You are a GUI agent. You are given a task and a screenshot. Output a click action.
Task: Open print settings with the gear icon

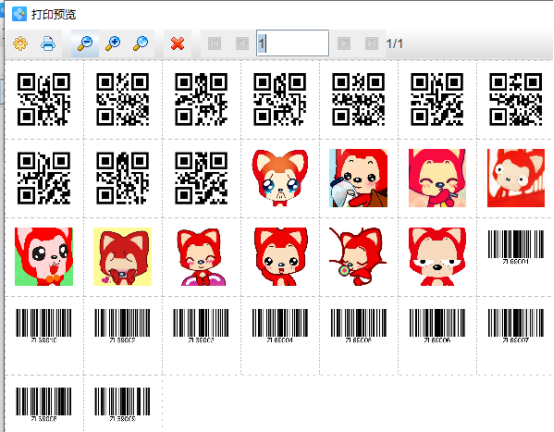[x=20, y=43]
